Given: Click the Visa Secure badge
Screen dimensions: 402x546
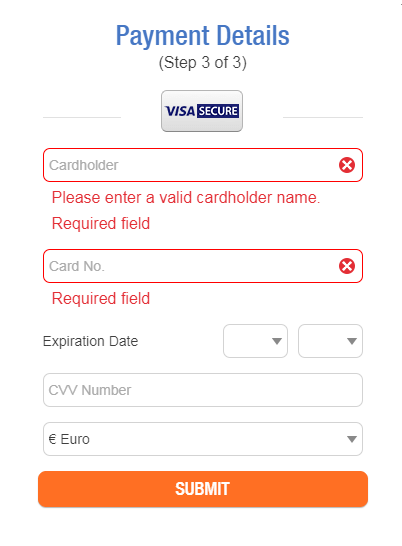Looking at the screenshot, I should [x=202, y=111].
